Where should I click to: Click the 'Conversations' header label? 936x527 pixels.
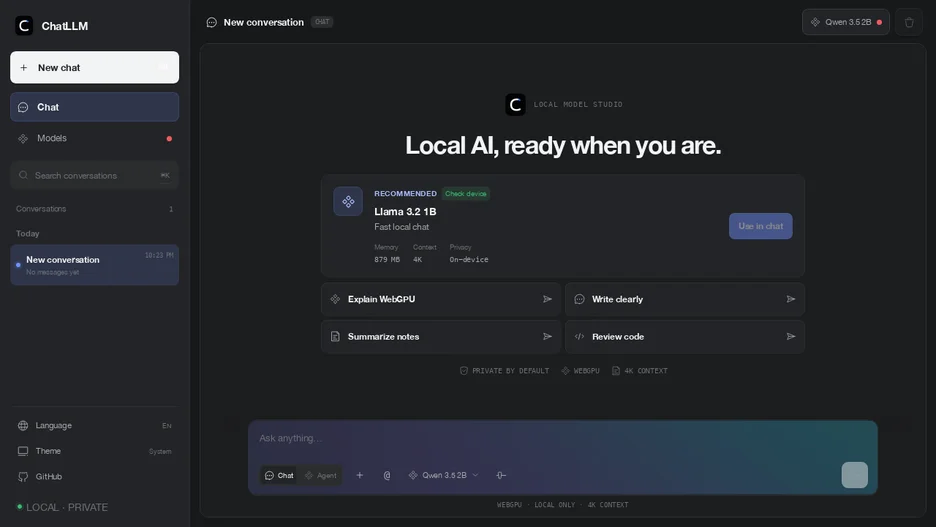coord(41,209)
